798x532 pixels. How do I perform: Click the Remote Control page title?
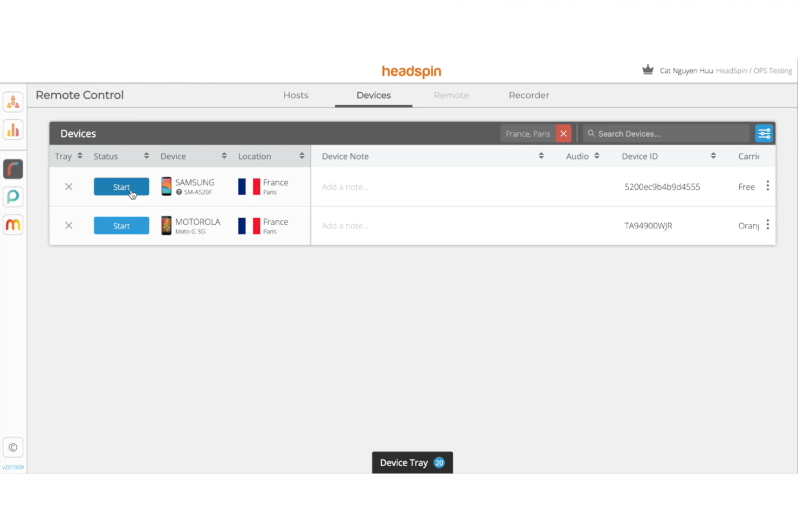coord(80,95)
